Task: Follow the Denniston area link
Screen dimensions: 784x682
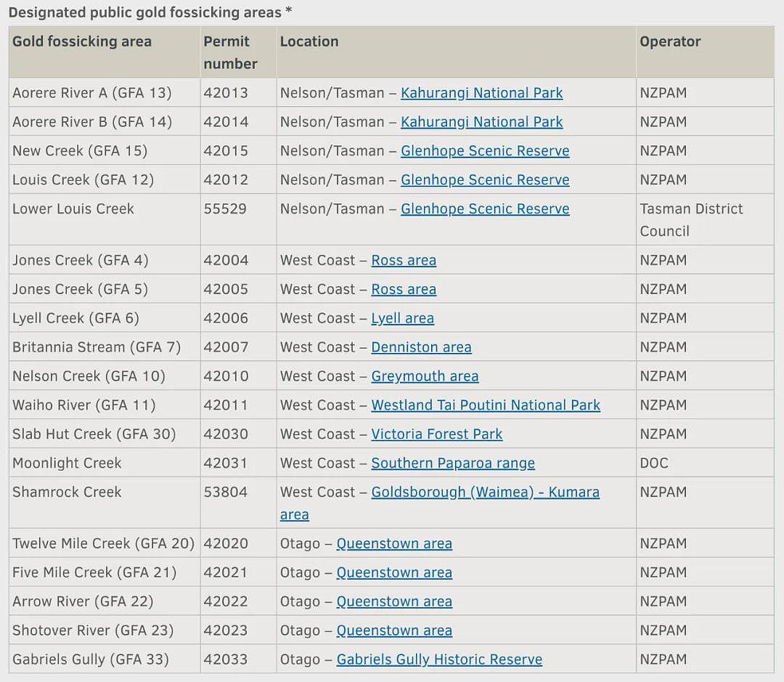Action: click(421, 348)
